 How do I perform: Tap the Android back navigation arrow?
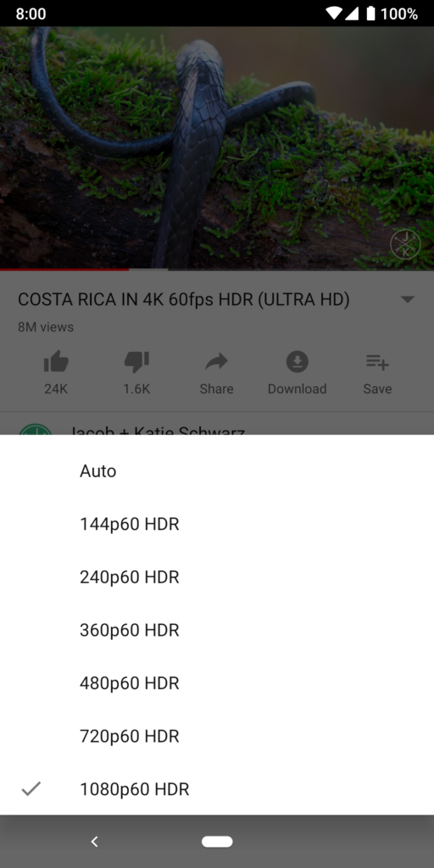pos(95,842)
